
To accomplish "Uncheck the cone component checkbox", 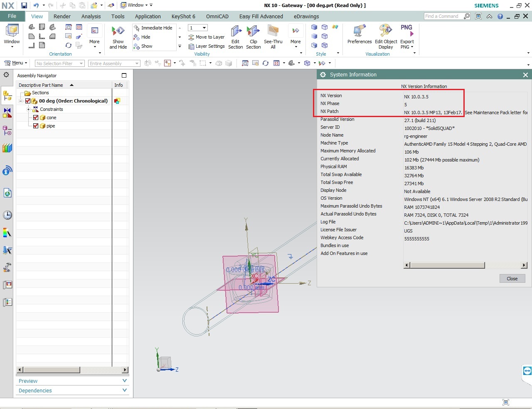I will 36,118.
